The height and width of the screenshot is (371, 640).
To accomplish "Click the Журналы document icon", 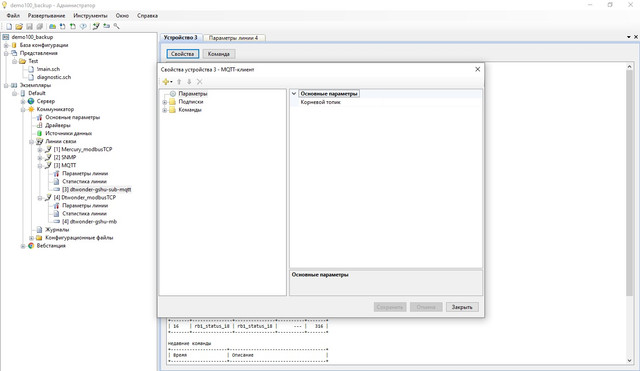I will tap(40, 230).
